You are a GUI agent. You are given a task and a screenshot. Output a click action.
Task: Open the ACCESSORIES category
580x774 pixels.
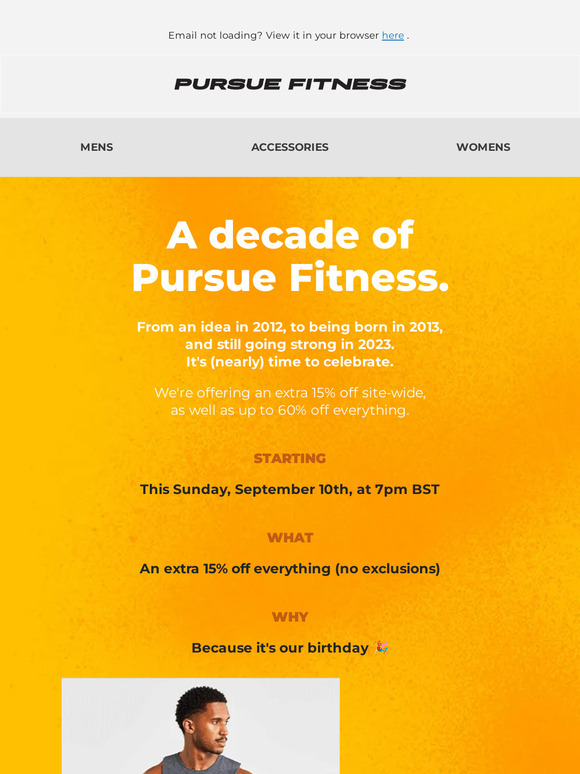[290, 147]
